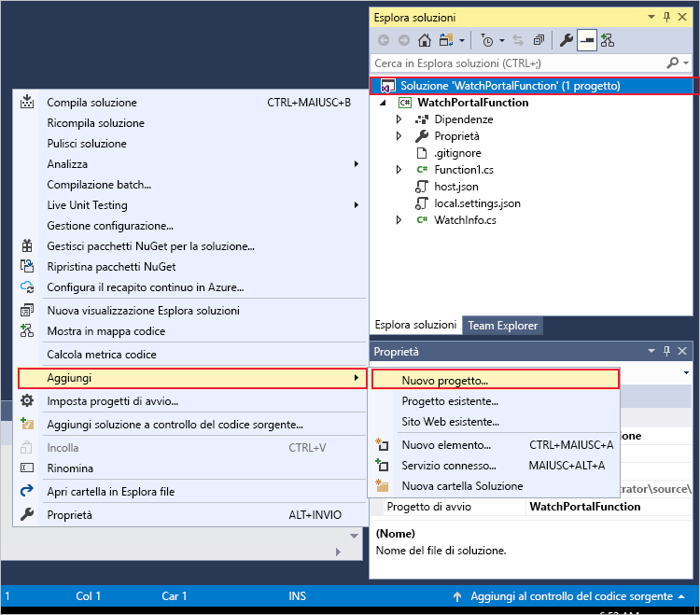Collapse the WatchPortalFunction project node
The image size is (700, 615).
point(383,103)
